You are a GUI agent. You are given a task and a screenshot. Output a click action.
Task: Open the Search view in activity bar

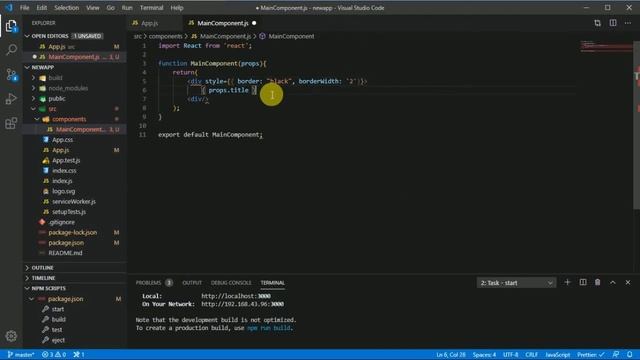pos(11,50)
